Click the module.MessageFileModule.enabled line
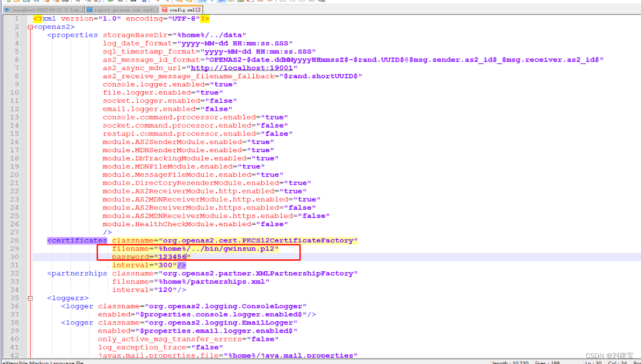Image resolution: width=641 pixels, height=364 pixels. pos(193,174)
